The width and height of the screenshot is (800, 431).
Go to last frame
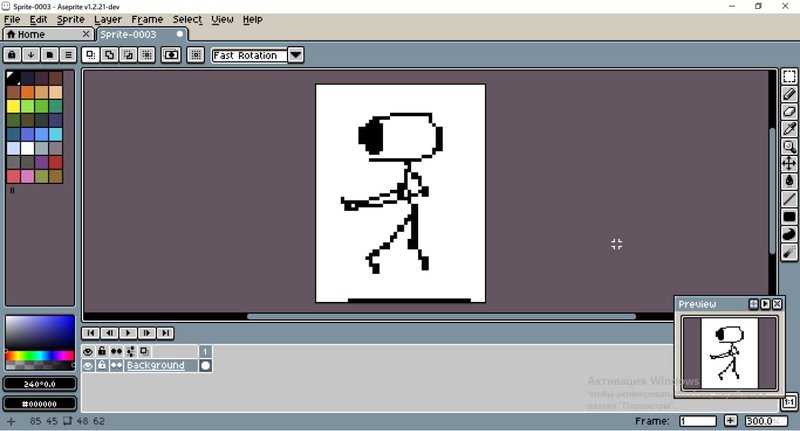(165, 333)
